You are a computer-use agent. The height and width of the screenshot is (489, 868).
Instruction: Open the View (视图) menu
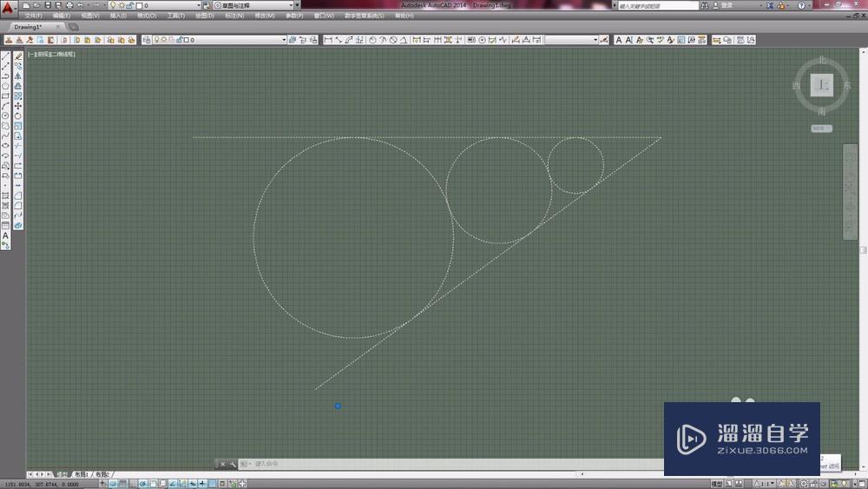(x=90, y=16)
